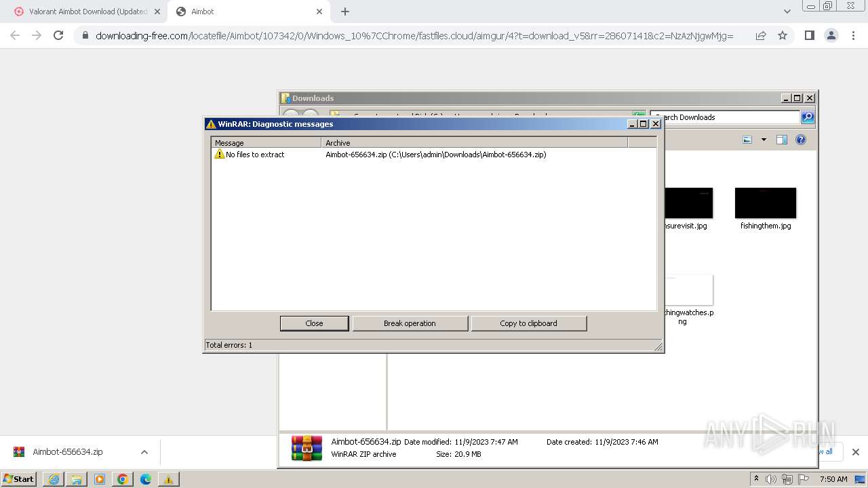Expand download item options chevron

point(144,452)
